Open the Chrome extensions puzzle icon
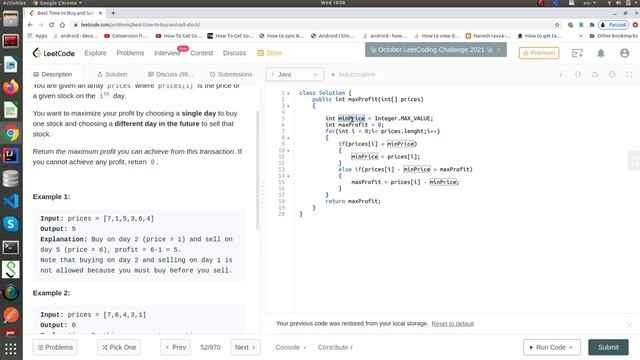This screenshot has height=360, width=640. pos(591,25)
